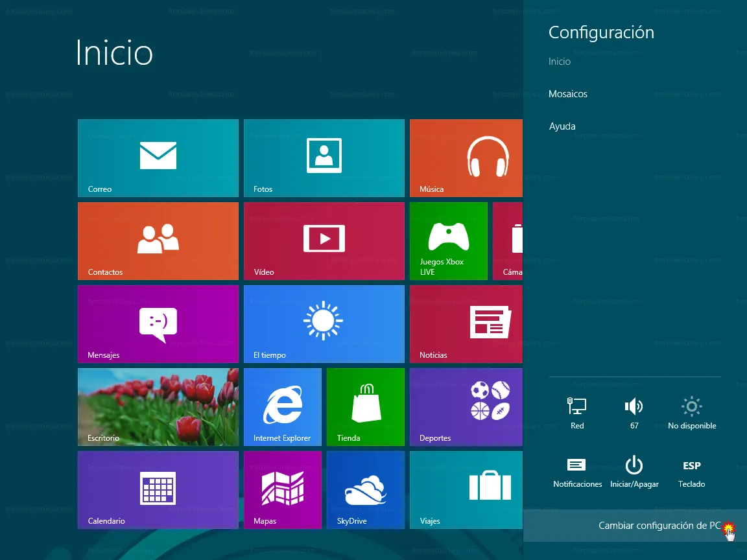
Task: Click the brightness No disponible icon
Action: tap(692, 413)
